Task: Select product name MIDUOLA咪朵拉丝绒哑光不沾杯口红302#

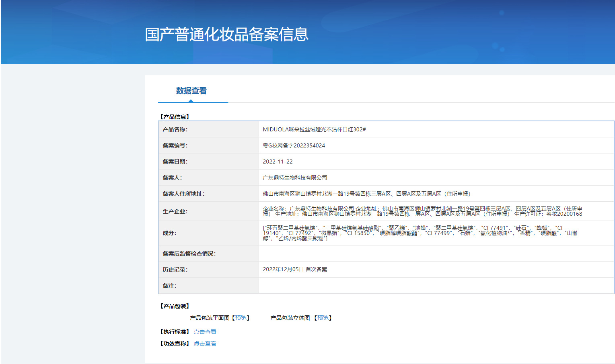Action: click(x=314, y=129)
